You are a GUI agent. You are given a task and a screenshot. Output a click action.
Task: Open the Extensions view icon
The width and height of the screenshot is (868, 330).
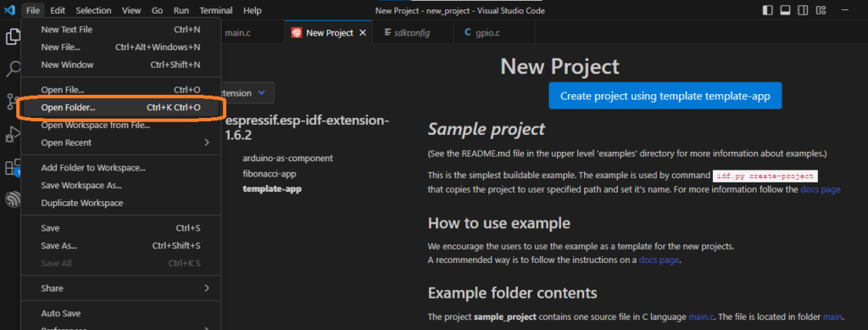click(12, 167)
